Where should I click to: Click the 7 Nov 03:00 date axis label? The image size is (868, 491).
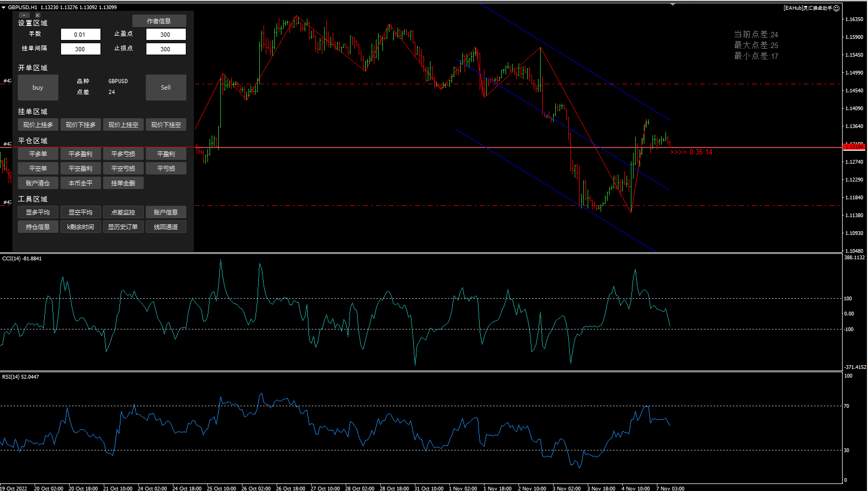coord(670,488)
